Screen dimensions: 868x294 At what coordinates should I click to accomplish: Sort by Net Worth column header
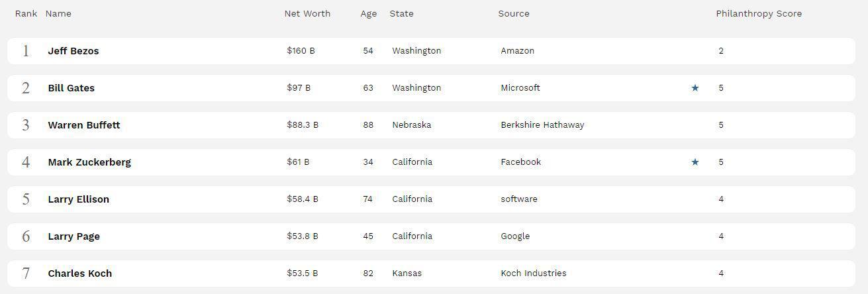[307, 13]
